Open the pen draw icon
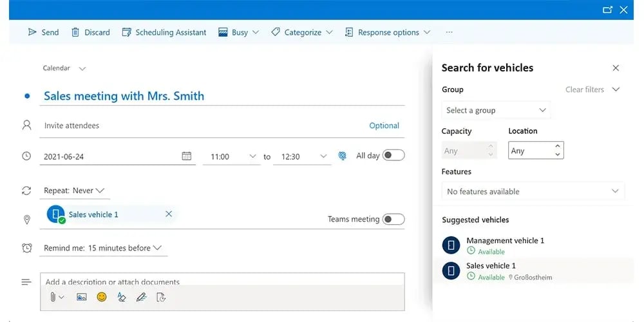The width and height of the screenshot is (644, 322). [x=141, y=297]
